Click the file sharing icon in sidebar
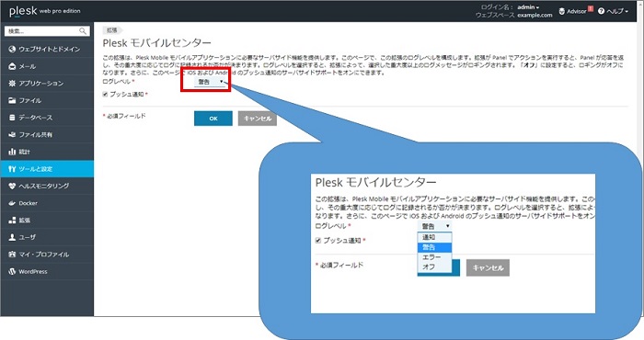 coord(12,134)
